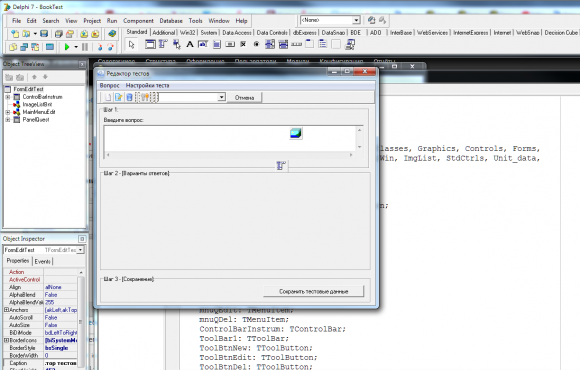Screen dimensions: 580x370
Task: Click the Pause icon beside Run
Action: (85, 47)
